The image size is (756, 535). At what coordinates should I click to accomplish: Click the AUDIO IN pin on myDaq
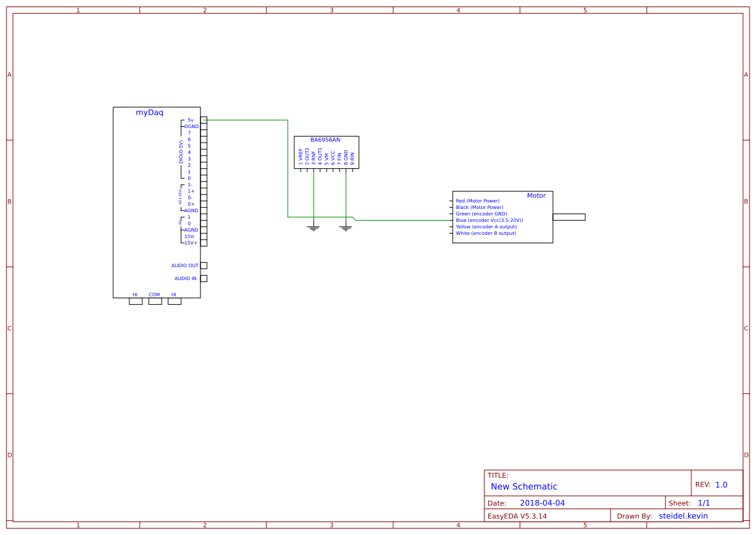(x=204, y=278)
